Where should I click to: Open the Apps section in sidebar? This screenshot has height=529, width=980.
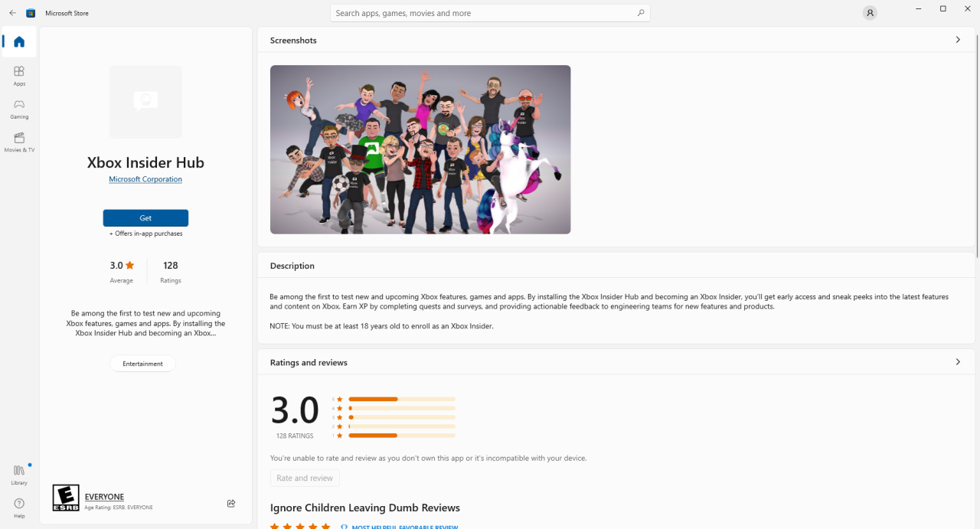(x=19, y=76)
